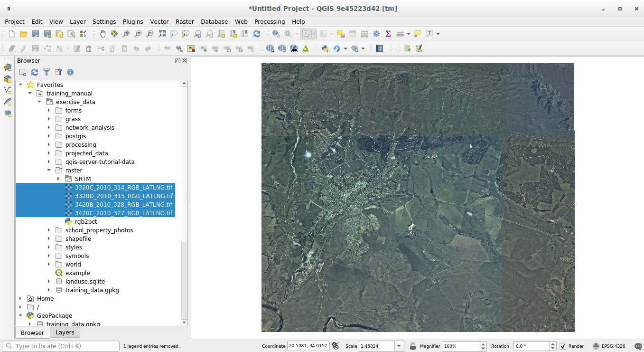Switch to the Layers tab
The height and width of the screenshot is (352, 644).
(65, 333)
